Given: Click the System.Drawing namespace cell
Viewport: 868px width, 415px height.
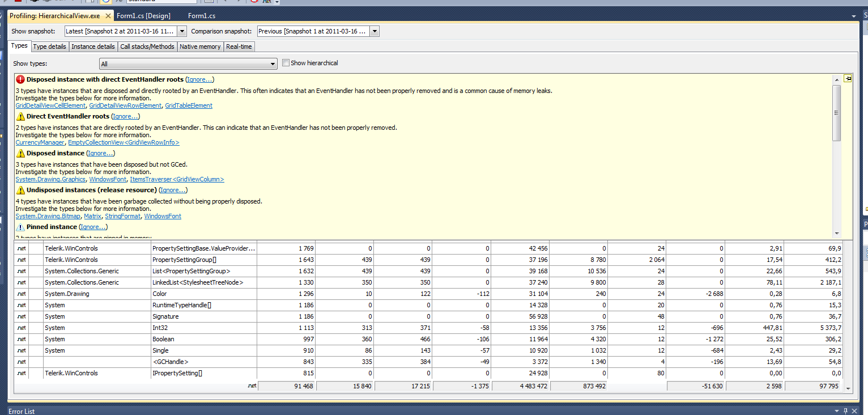Looking at the screenshot, I should (97, 294).
